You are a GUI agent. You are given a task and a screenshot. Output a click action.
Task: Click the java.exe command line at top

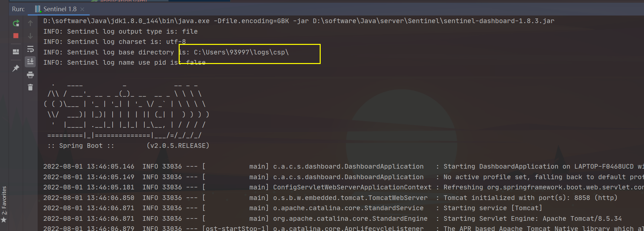click(x=299, y=21)
